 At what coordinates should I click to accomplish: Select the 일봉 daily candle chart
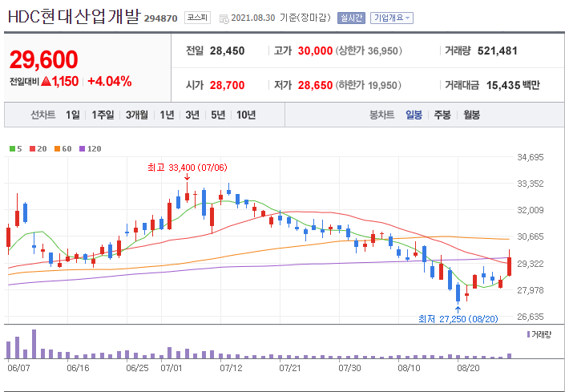(414, 115)
